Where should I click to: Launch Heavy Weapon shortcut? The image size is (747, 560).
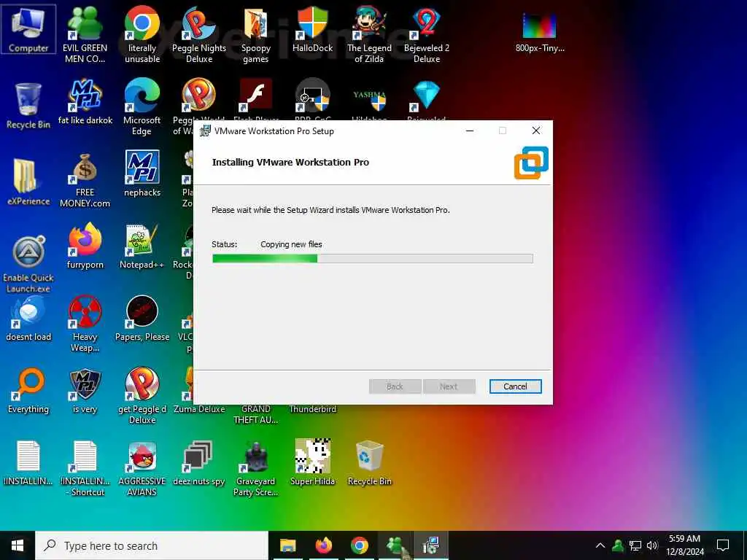85,324
